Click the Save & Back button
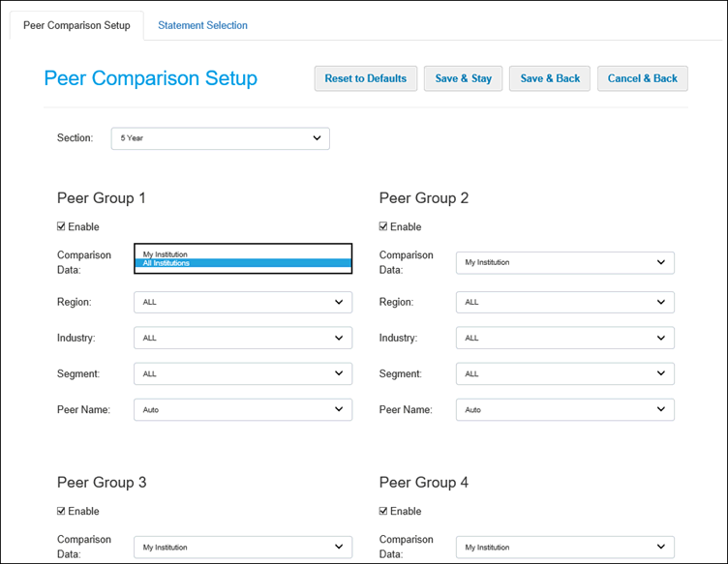Image resolution: width=728 pixels, height=564 pixels. tap(550, 78)
